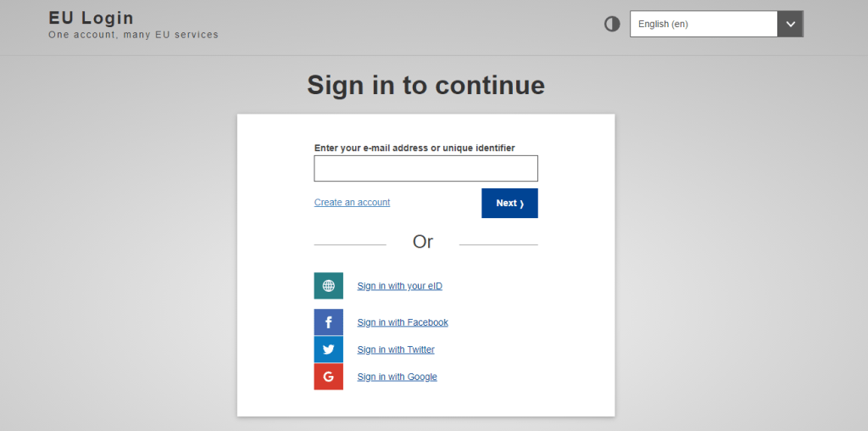Click the 'One account, many EU services' tagline
868x431 pixels.
pos(133,35)
